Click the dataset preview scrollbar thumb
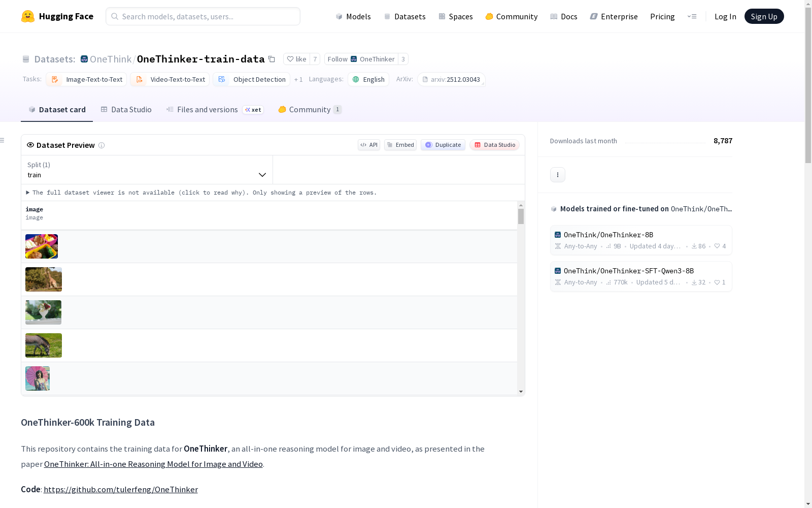812x508 pixels. (x=521, y=216)
